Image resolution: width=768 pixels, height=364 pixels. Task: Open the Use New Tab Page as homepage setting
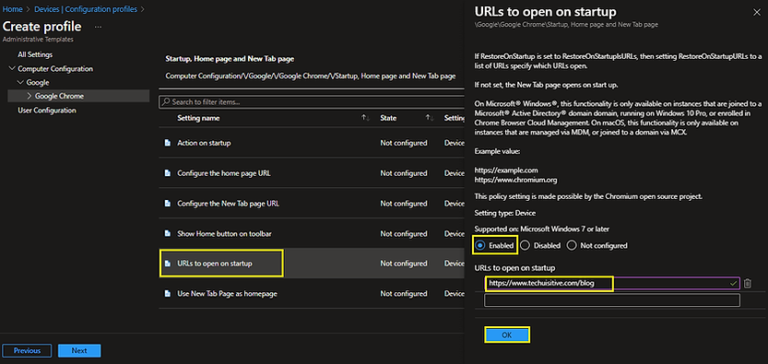(227, 294)
